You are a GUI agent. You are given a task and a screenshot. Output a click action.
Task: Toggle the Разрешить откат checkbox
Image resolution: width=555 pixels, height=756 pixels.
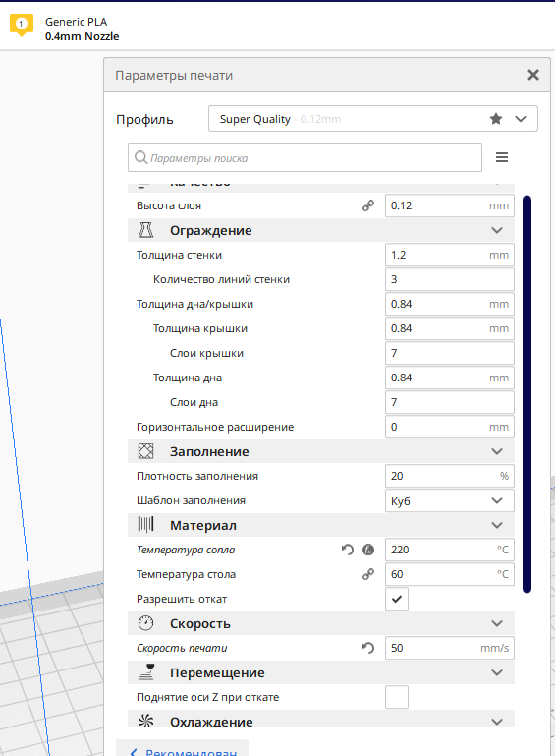point(397,599)
